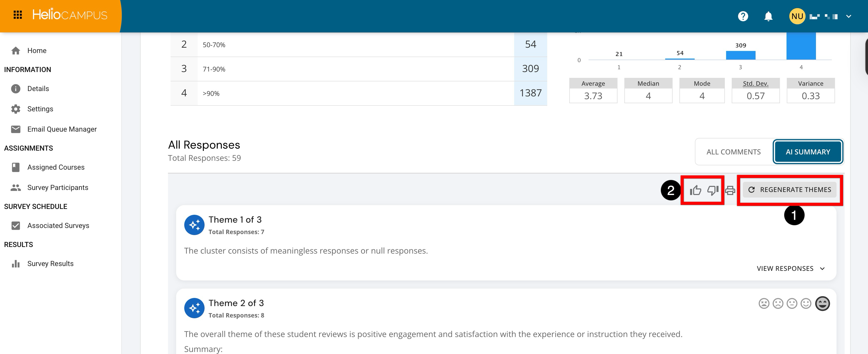Open the user account dropdown chevron
This screenshot has height=354, width=868.
pyautogui.click(x=848, y=16)
